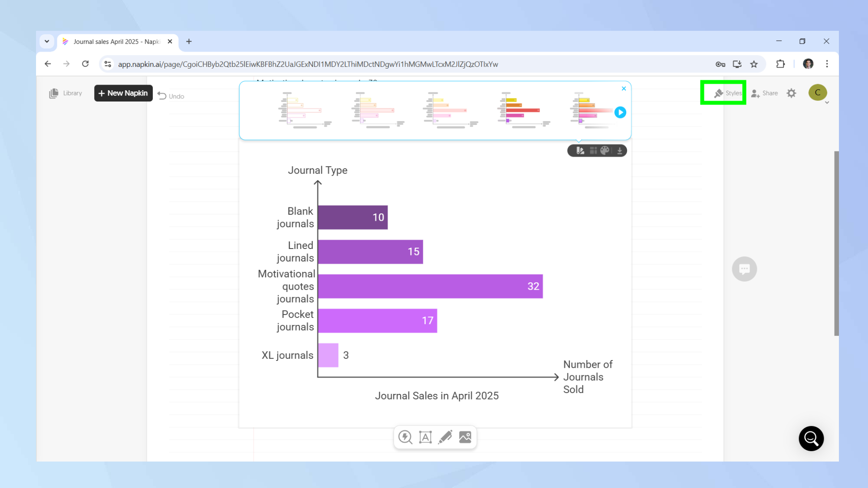This screenshot has width=868, height=488.
Task: Select the pen drawing tool
Action: (x=445, y=437)
